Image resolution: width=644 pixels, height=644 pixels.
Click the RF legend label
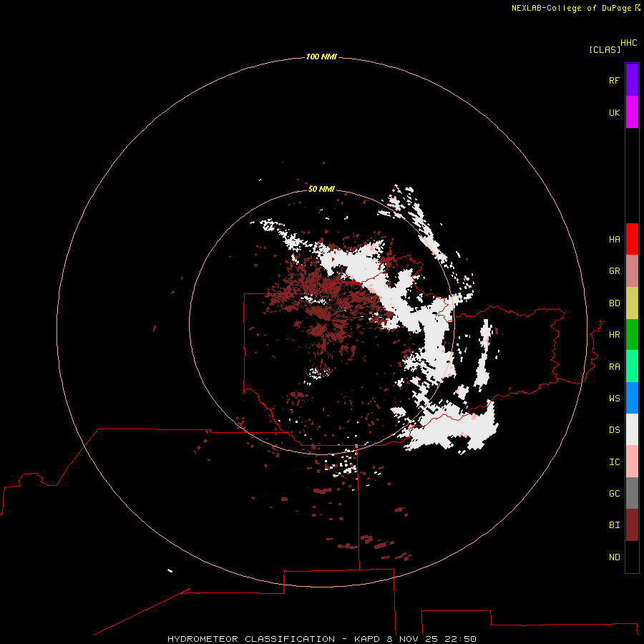coord(614,80)
